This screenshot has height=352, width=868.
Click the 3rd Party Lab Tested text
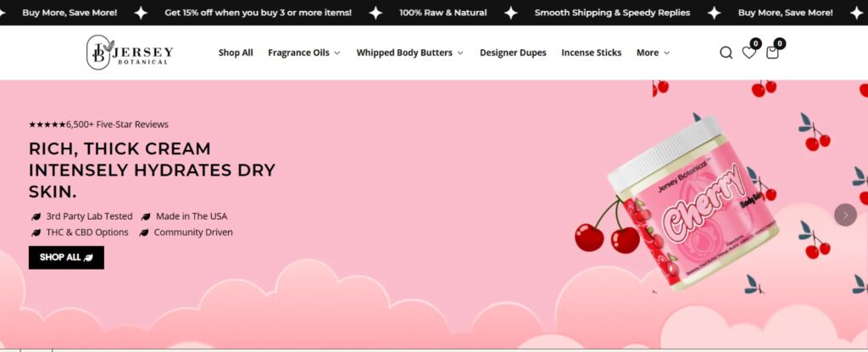pyautogui.click(x=89, y=216)
